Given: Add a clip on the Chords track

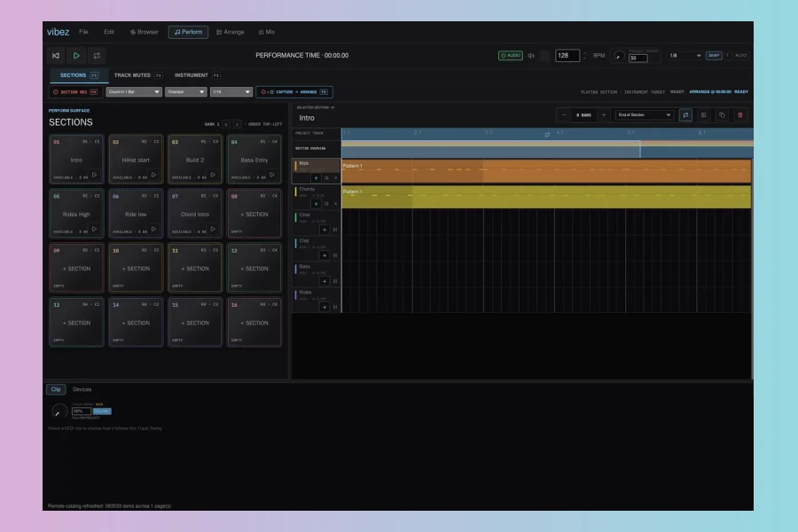Looking at the screenshot, I should 316,204.
